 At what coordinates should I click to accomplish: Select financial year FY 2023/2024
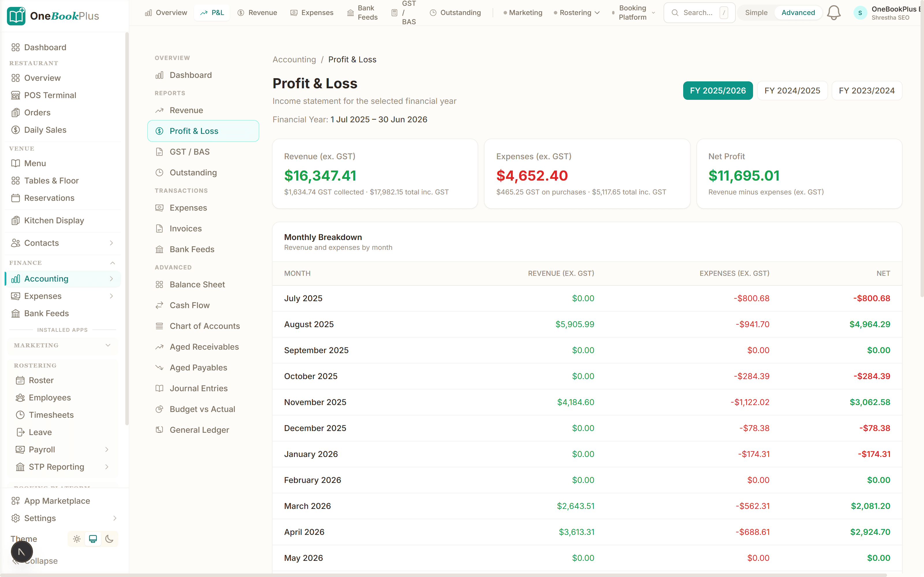point(867,90)
